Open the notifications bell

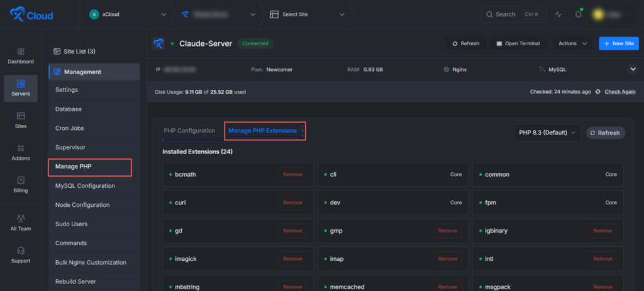(579, 14)
